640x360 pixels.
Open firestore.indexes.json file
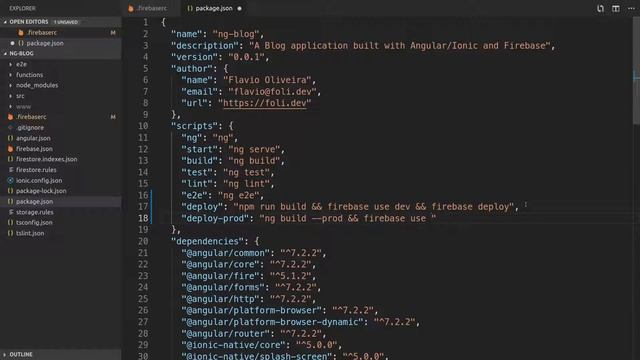click(47, 159)
